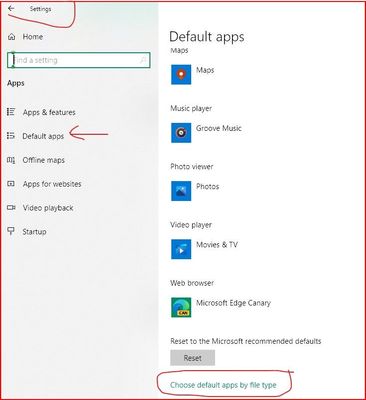Select the Startup icon in sidebar
The image size is (366, 400).
[x=11, y=231]
